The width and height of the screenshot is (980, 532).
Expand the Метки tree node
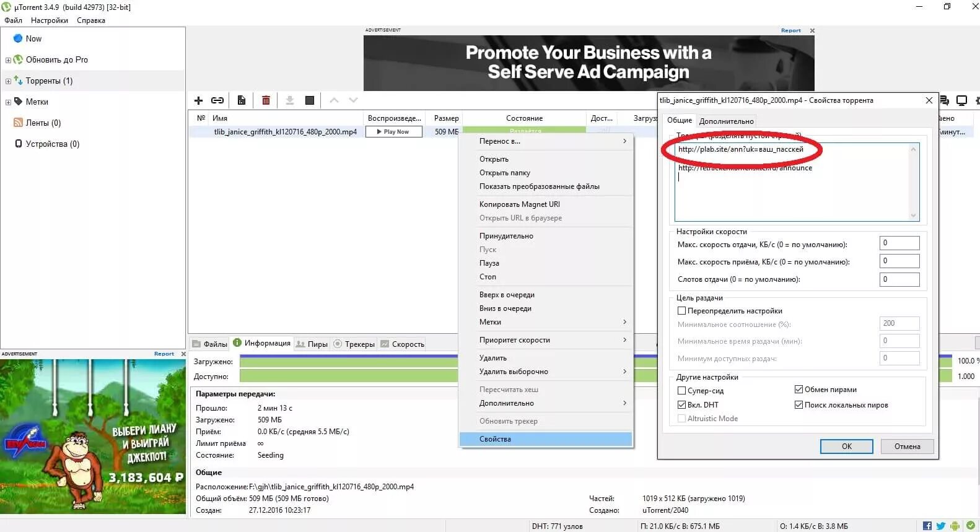pyautogui.click(x=8, y=102)
